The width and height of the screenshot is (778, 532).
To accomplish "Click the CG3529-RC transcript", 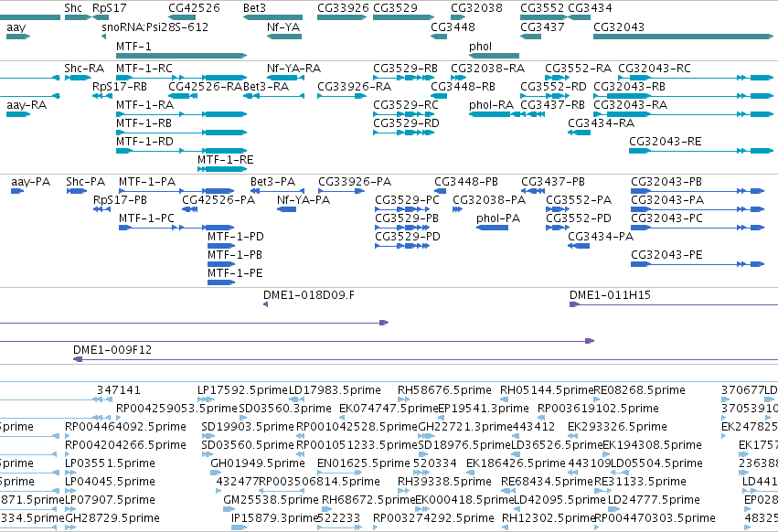I will click(x=404, y=114).
